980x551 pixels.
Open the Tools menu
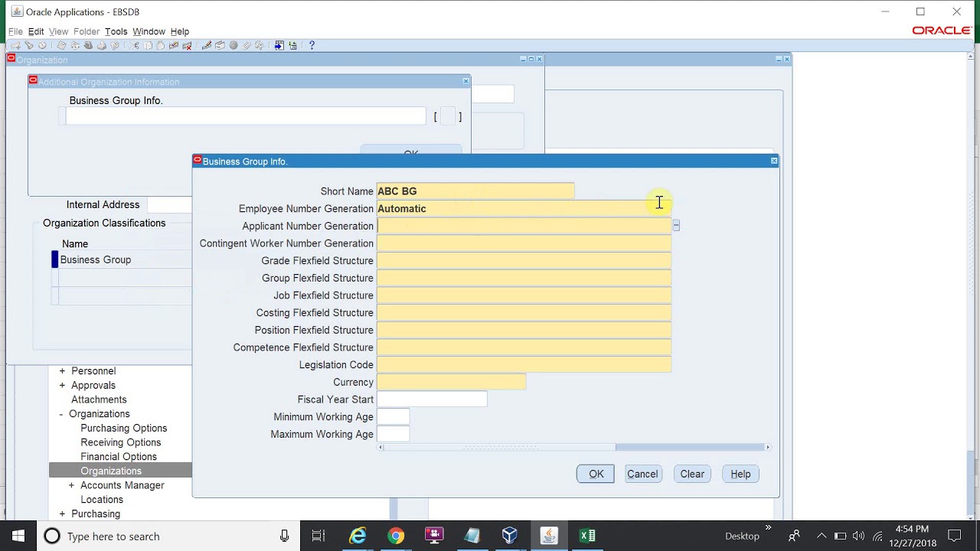click(116, 31)
